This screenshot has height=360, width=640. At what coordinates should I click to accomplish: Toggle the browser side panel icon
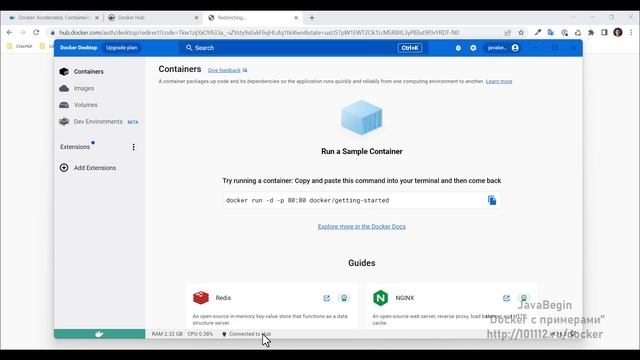[604, 33]
